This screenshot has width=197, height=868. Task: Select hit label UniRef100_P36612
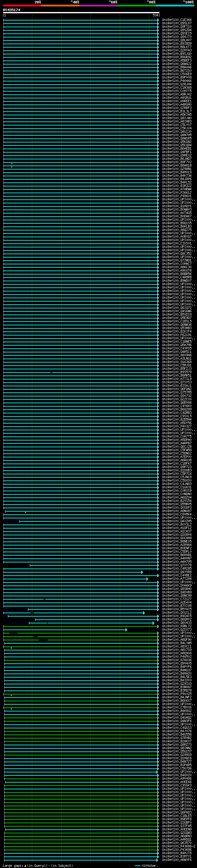(177, 193)
